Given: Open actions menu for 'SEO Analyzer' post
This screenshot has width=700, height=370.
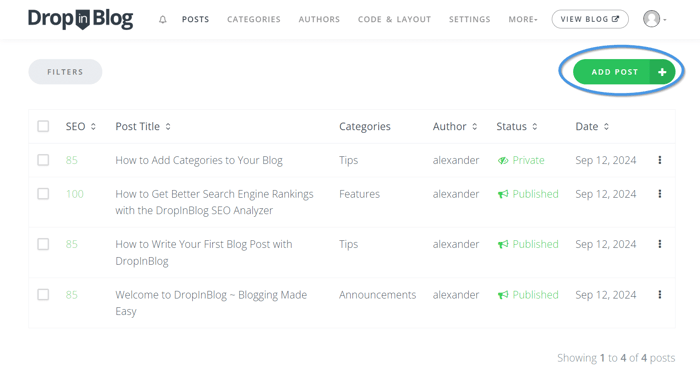Looking at the screenshot, I should [660, 194].
